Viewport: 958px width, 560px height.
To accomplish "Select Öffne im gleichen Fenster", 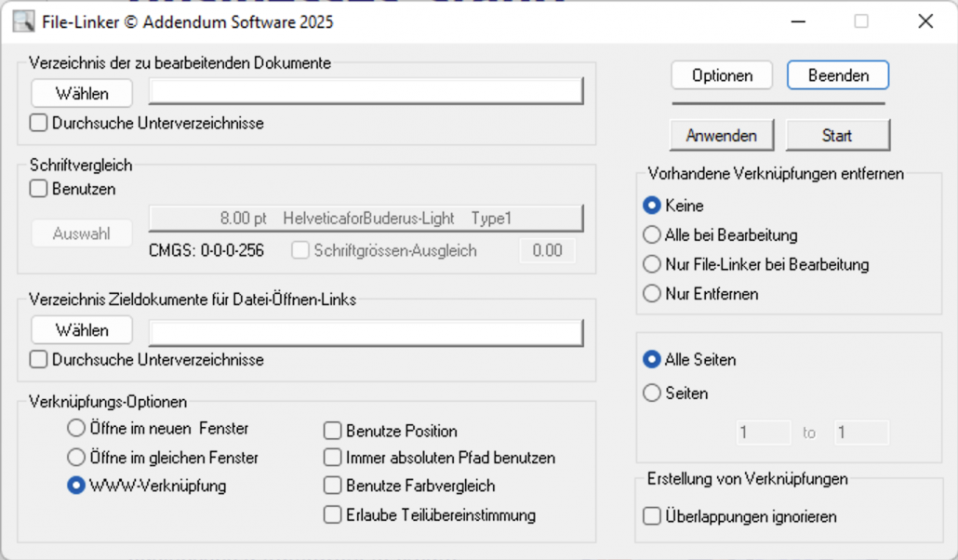I will [x=75, y=458].
